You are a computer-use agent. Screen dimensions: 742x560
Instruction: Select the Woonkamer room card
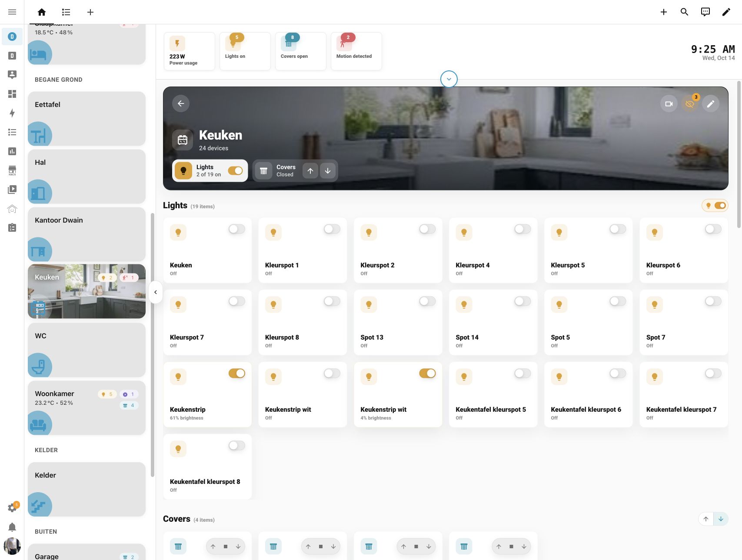click(87, 408)
